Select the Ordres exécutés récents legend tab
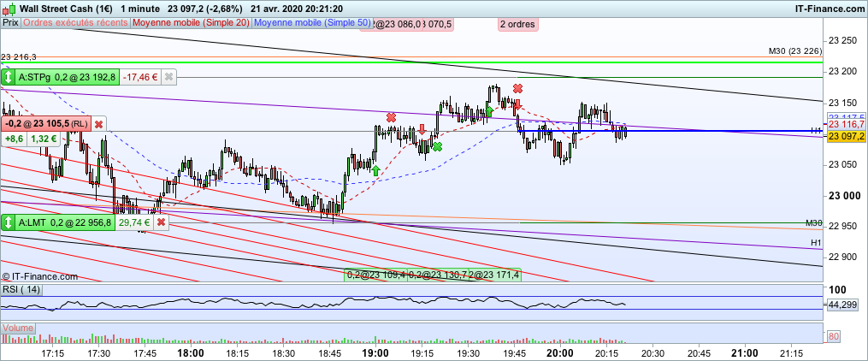The image size is (868, 361). click(x=76, y=23)
